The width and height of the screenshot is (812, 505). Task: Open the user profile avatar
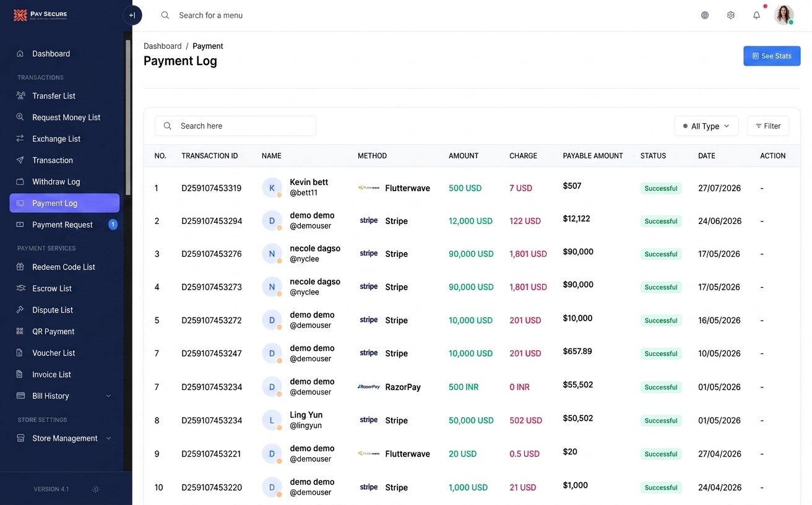pos(784,15)
